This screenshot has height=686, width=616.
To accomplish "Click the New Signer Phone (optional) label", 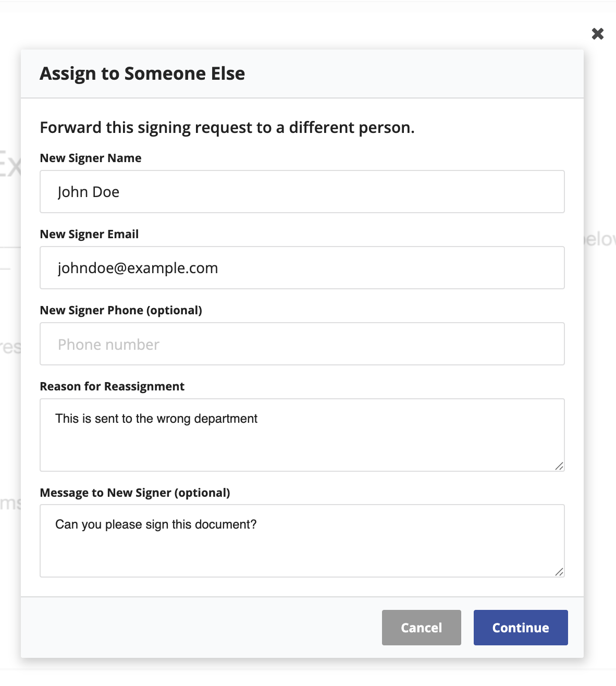I will (x=121, y=310).
